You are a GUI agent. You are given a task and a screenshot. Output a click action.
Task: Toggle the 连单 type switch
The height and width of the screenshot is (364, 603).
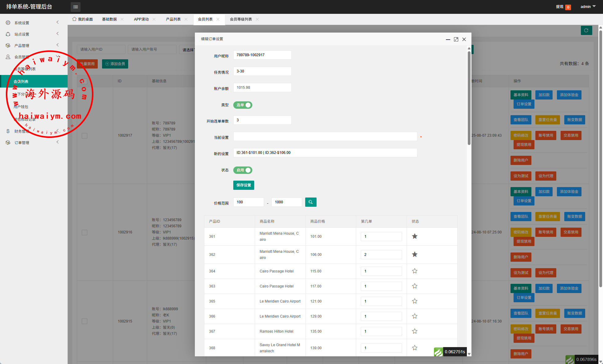[243, 105]
